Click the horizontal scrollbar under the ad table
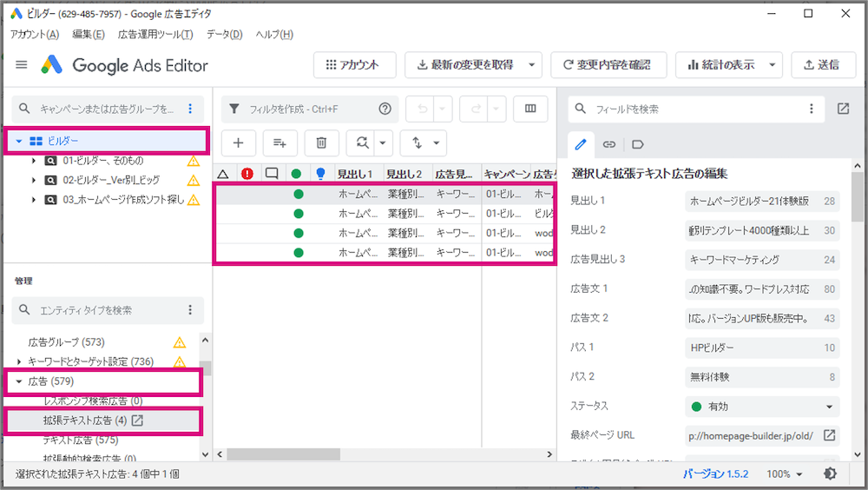Screen dimensions: 868x490 tap(284, 454)
